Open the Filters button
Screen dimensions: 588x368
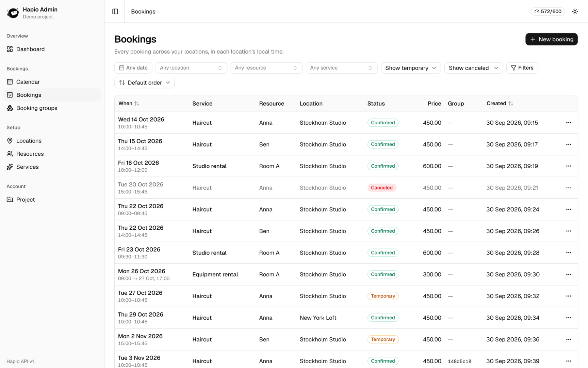point(522,68)
